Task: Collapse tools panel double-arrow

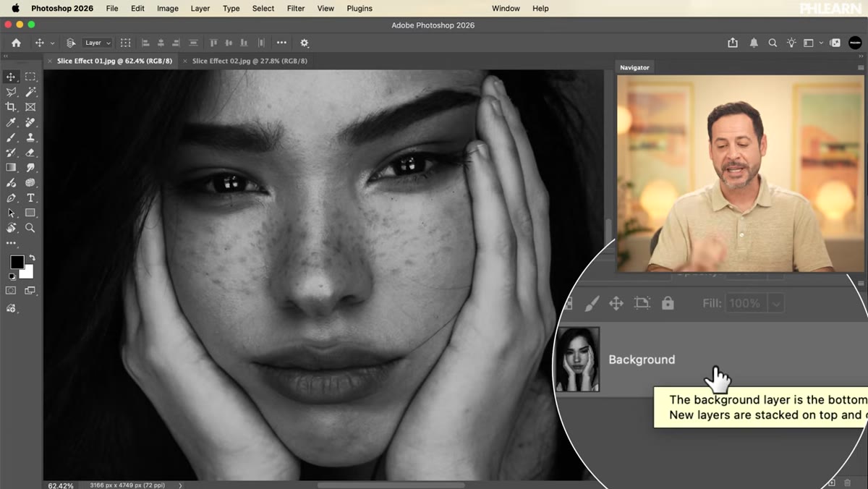Action: 6,56
